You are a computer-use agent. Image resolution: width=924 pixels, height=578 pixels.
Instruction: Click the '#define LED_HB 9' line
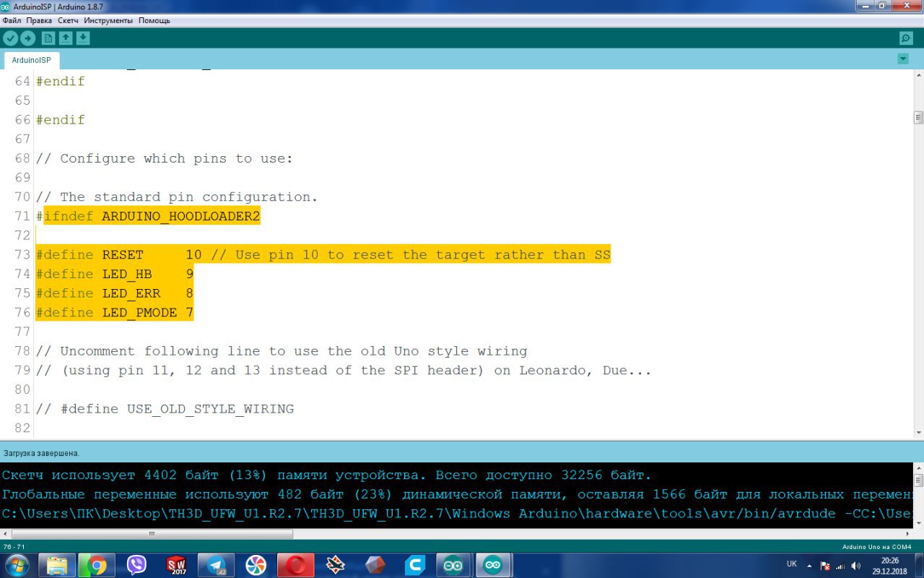114,274
